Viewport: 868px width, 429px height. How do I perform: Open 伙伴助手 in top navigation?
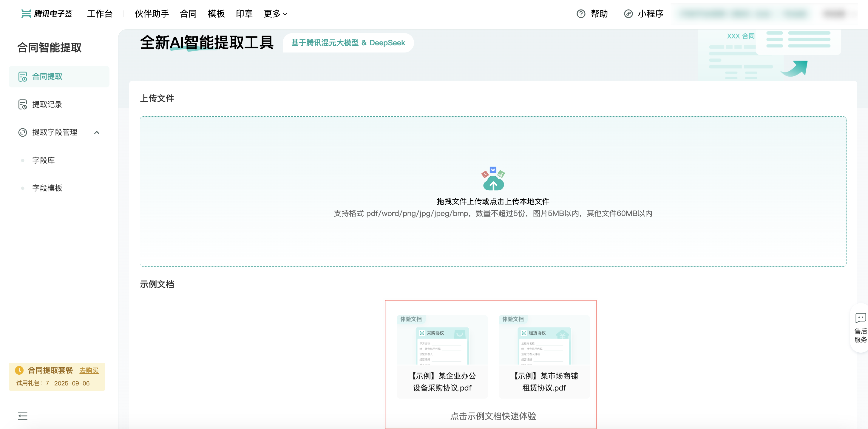pyautogui.click(x=152, y=14)
